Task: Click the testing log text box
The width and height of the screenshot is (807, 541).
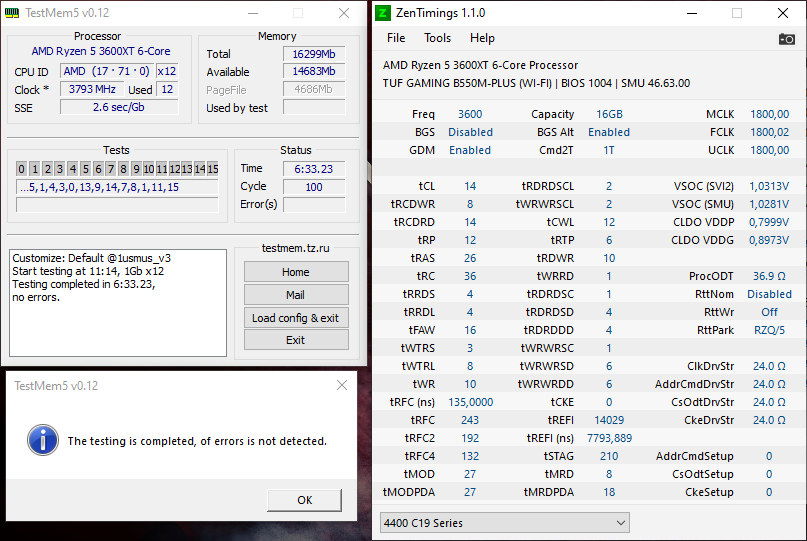Action: click(x=118, y=303)
